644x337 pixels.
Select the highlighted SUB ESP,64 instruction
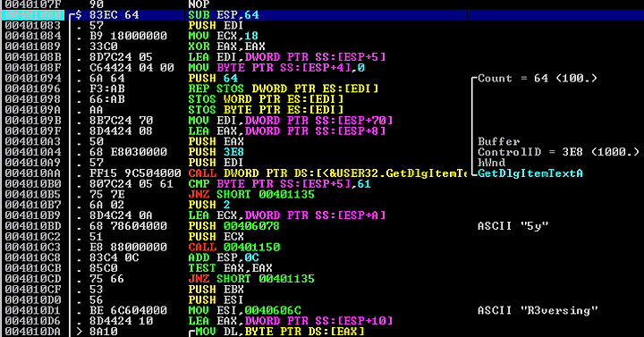tap(224, 15)
